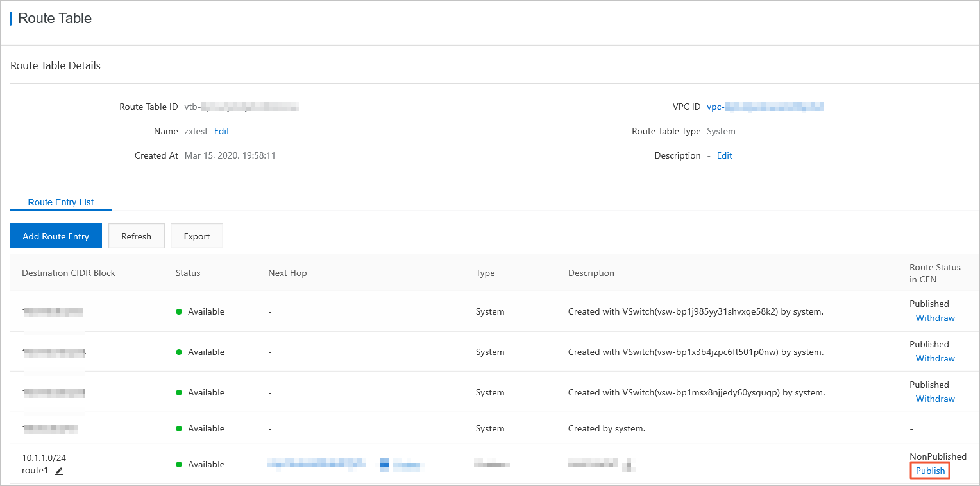
Task: Click Add Route Entry
Action: coord(56,236)
